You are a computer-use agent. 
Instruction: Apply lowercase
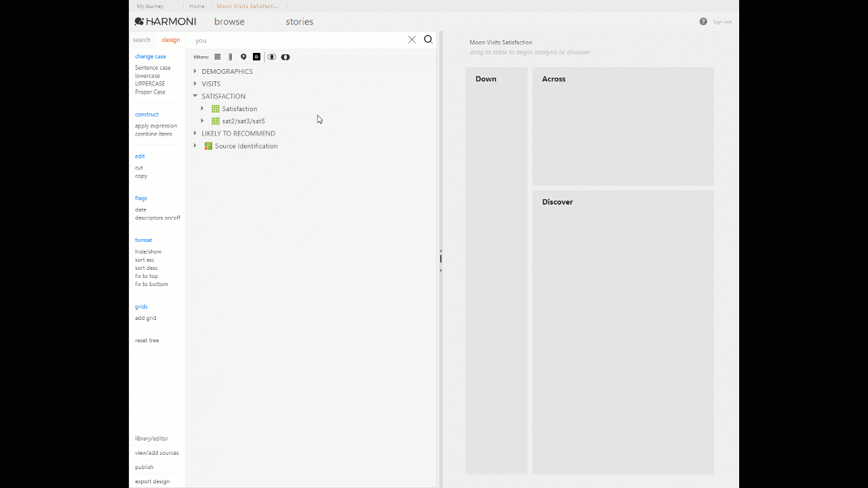coord(147,76)
